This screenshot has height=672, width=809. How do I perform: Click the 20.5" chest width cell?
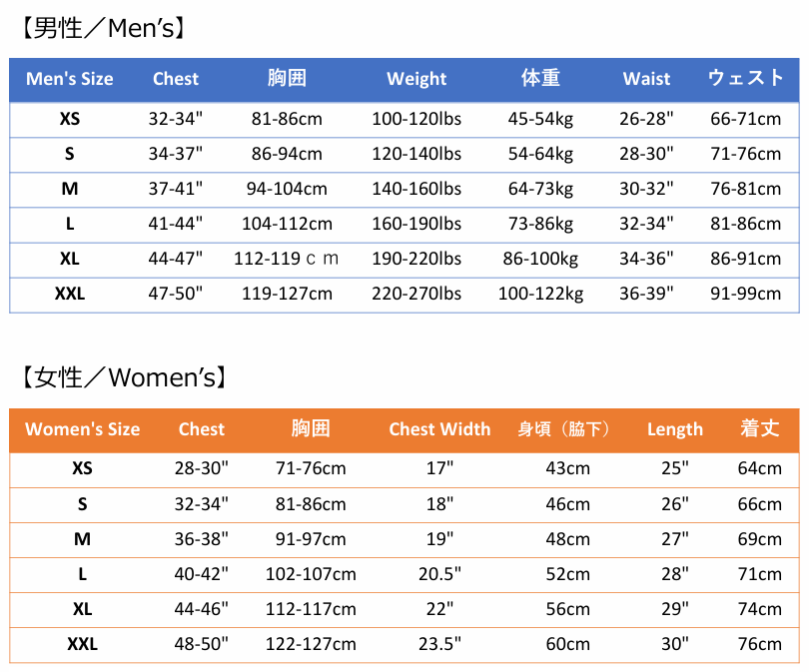[x=439, y=574]
